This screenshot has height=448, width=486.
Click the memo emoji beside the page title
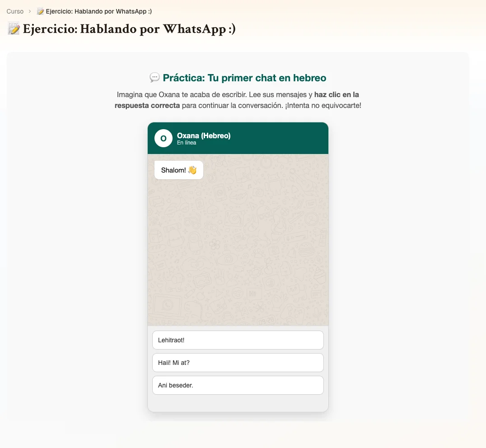[14, 29]
